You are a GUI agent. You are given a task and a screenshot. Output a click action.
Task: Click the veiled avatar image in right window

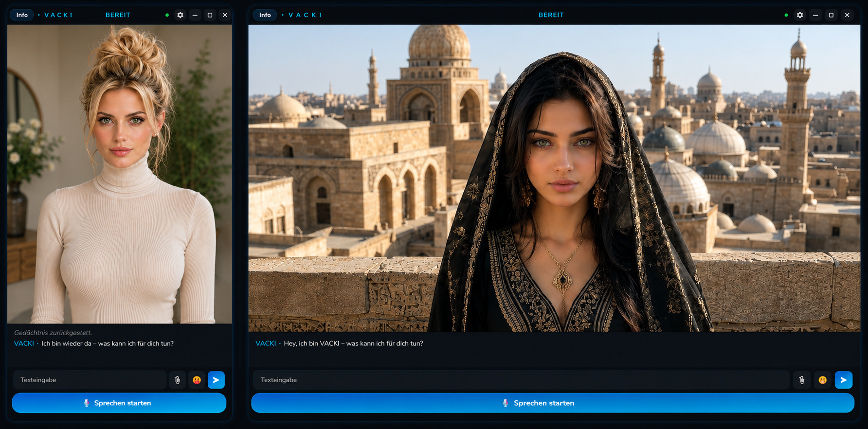point(554,178)
